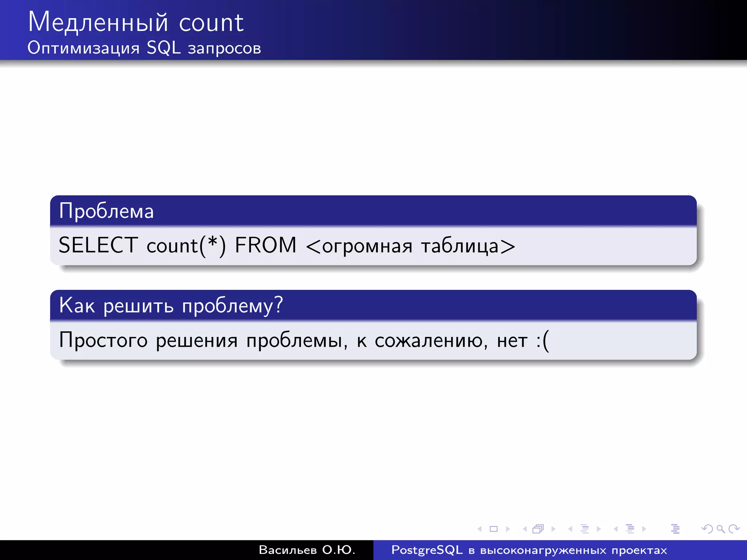Click subtitle Оптимизация SQL запросов
The height and width of the screenshot is (560, 747).
tap(144, 48)
